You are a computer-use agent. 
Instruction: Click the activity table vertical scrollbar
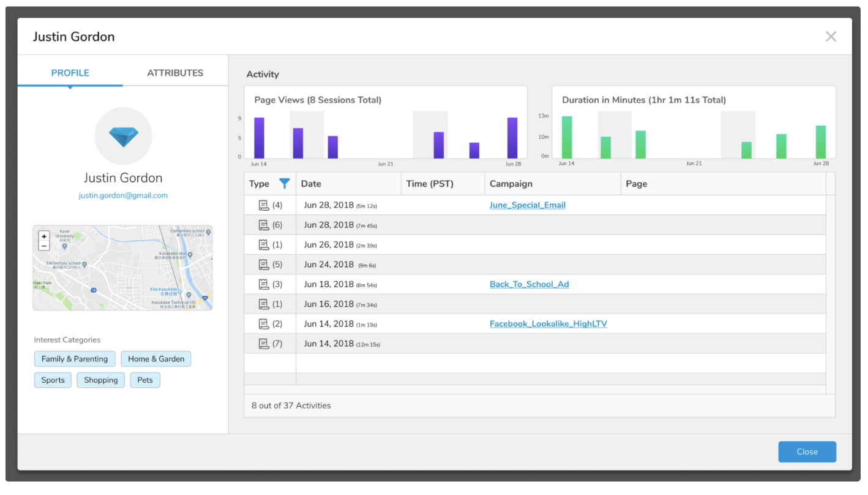[830, 288]
